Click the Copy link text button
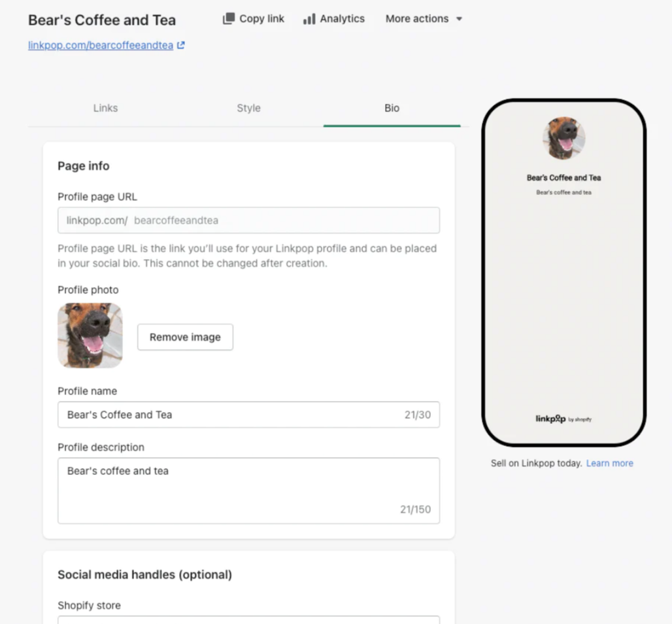The width and height of the screenshot is (672, 624). [x=253, y=19]
